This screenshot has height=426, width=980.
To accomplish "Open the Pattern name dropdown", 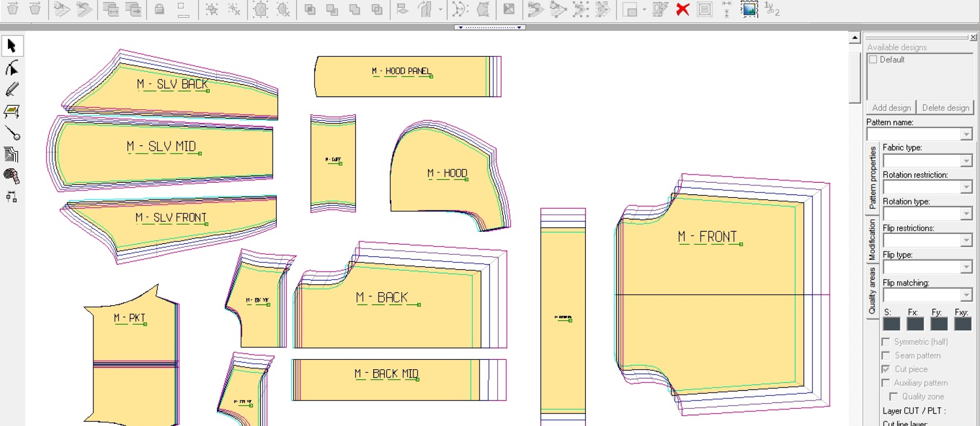I will [x=966, y=134].
